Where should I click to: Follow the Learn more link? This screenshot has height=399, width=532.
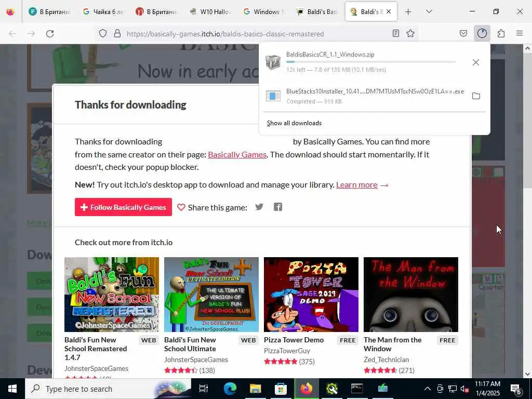point(356,184)
